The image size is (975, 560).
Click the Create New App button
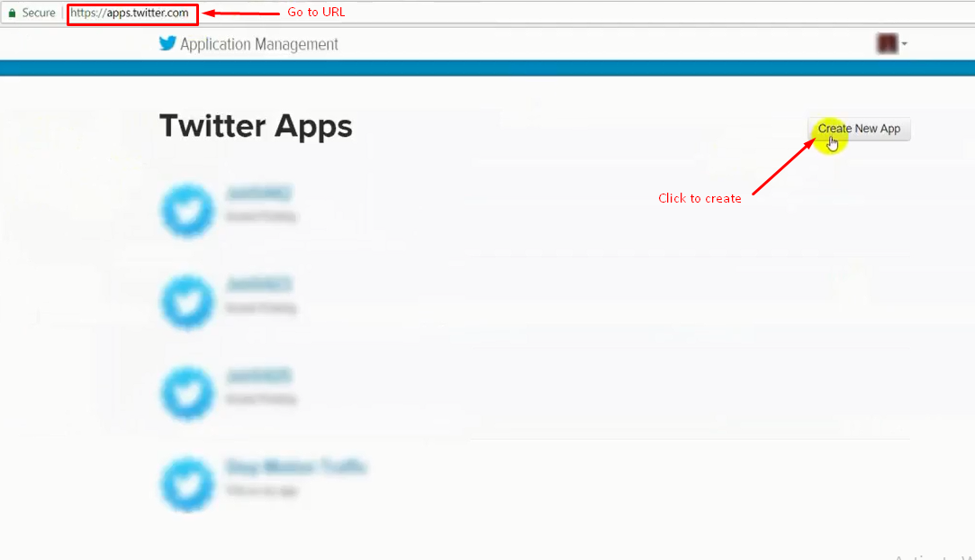(859, 129)
